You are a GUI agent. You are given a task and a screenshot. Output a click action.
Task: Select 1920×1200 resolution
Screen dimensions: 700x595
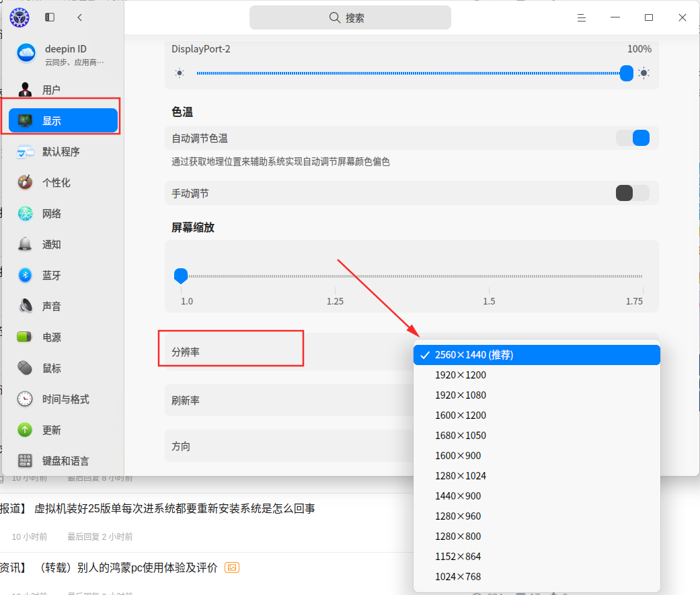537,375
